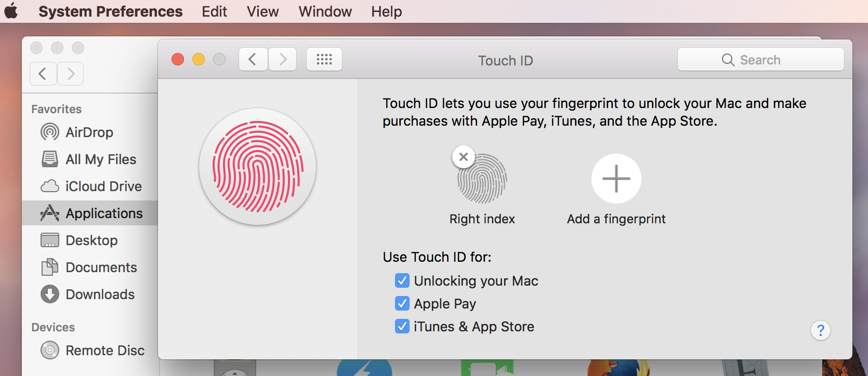Click the Search field in Touch ID
This screenshot has width=868, height=376.
pos(760,60)
